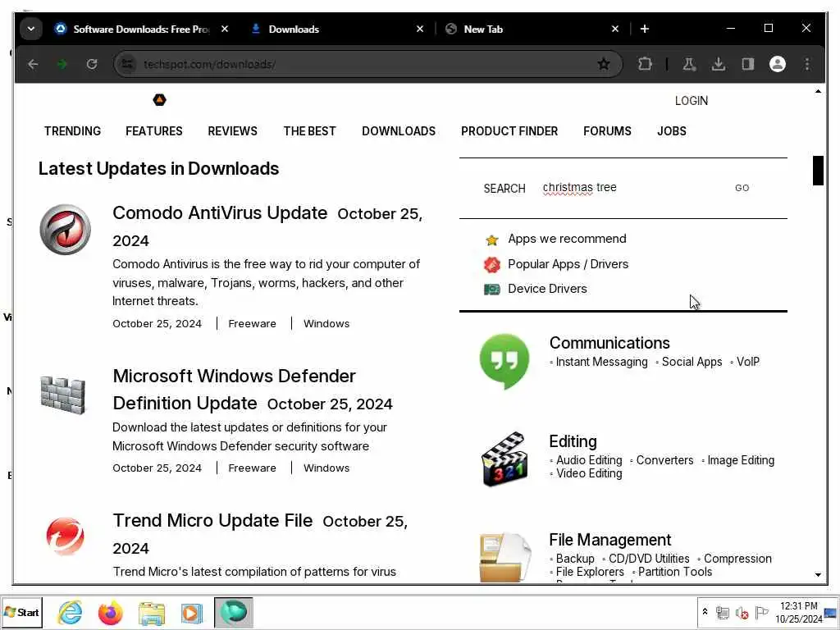This screenshot has height=630, width=840.
Task: Open Social Apps subcategory
Action: (x=692, y=362)
